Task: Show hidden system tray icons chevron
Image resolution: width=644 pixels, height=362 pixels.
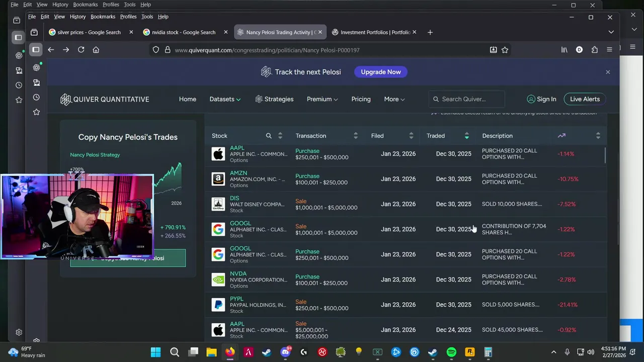Action: click(x=554, y=352)
